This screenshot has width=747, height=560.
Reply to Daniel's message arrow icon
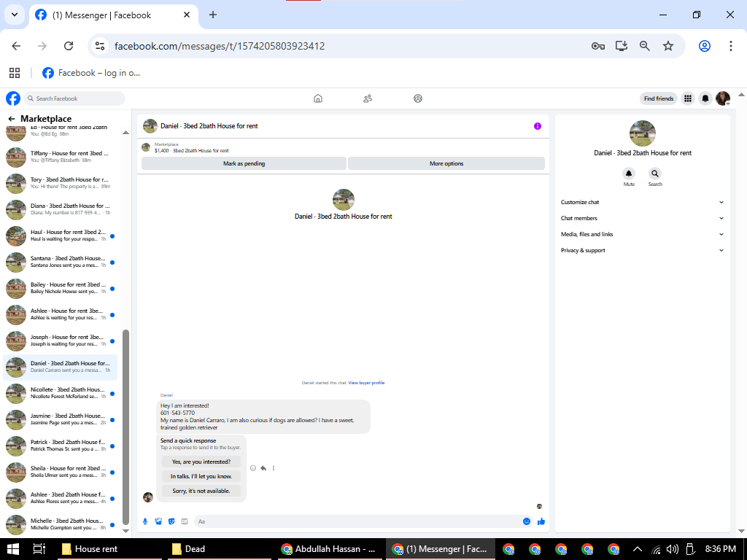point(263,468)
